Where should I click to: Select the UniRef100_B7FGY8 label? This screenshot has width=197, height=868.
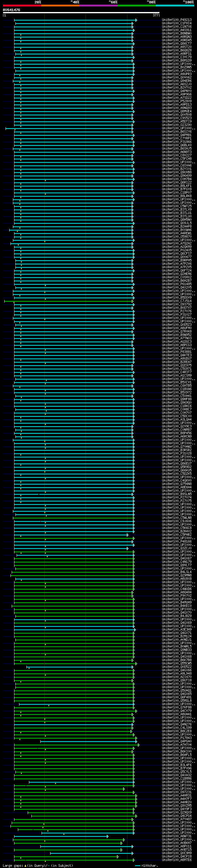pyautogui.click(x=177, y=189)
